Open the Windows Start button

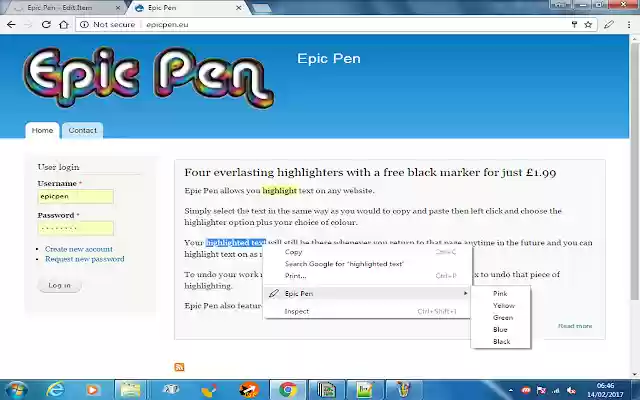click(x=16, y=390)
